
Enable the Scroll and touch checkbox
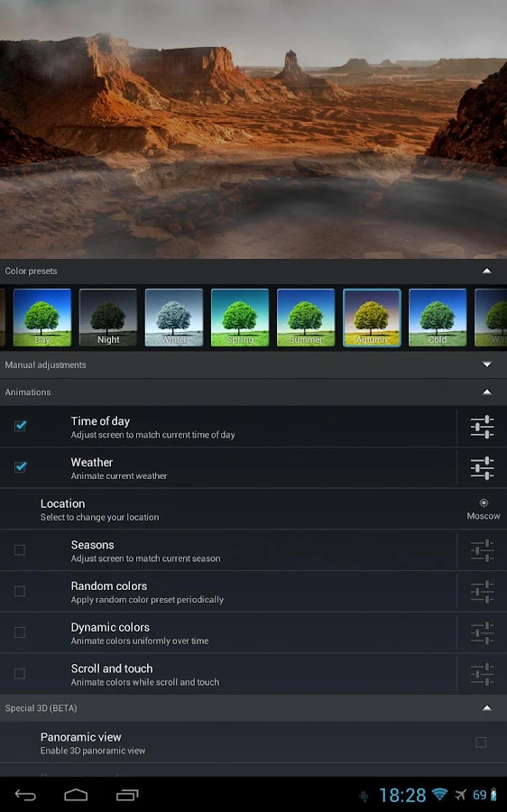pyautogui.click(x=20, y=674)
